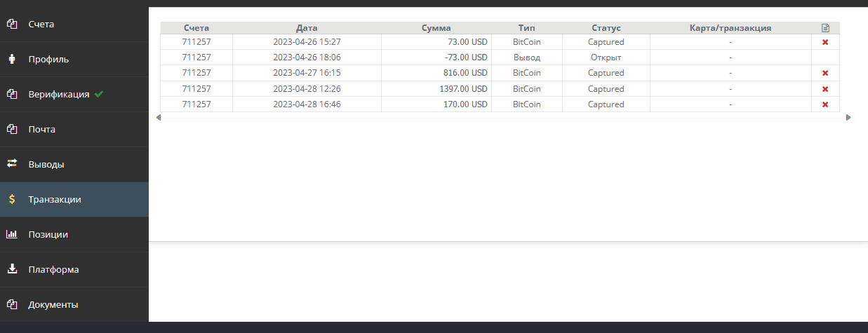Open the Почта section
Viewport: 868px width, 333px height.
[42, 130]
